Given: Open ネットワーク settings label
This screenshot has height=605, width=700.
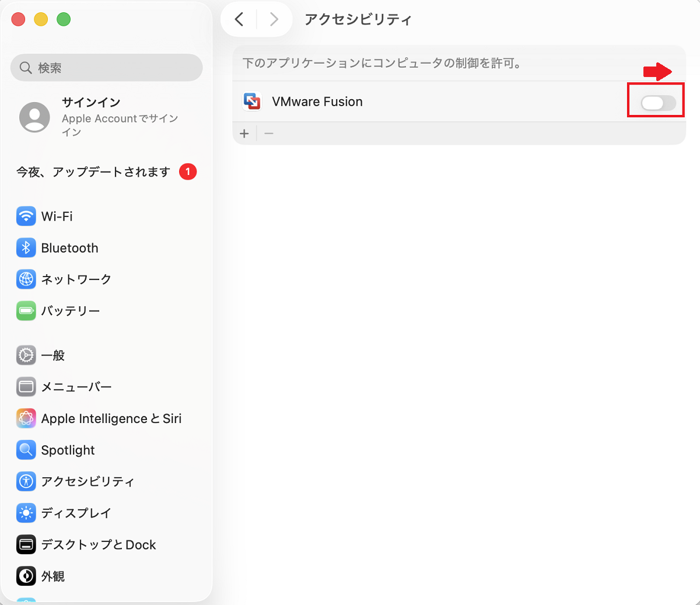Looking at the screenshot, I should pos(76,279).
